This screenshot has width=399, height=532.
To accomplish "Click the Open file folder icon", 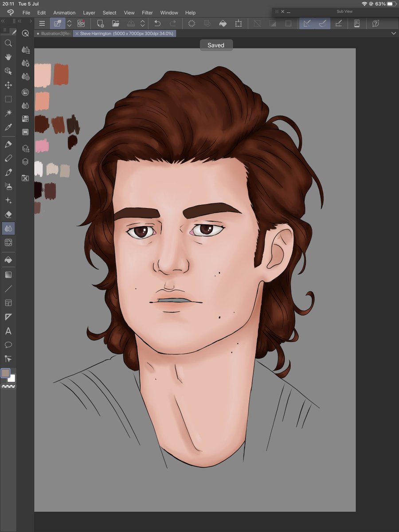I will pyautogui.click(x=116, y=23).
